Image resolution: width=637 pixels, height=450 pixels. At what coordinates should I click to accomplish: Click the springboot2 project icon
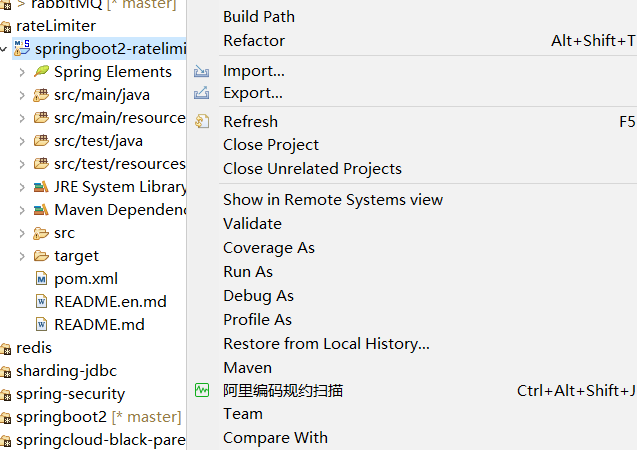pyautogui.click(x=6, y=418)
